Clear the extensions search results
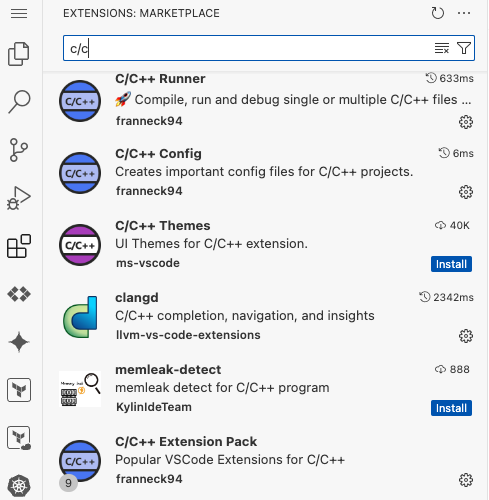The height and width of the screenshot is (500, 489). (442, 48)
